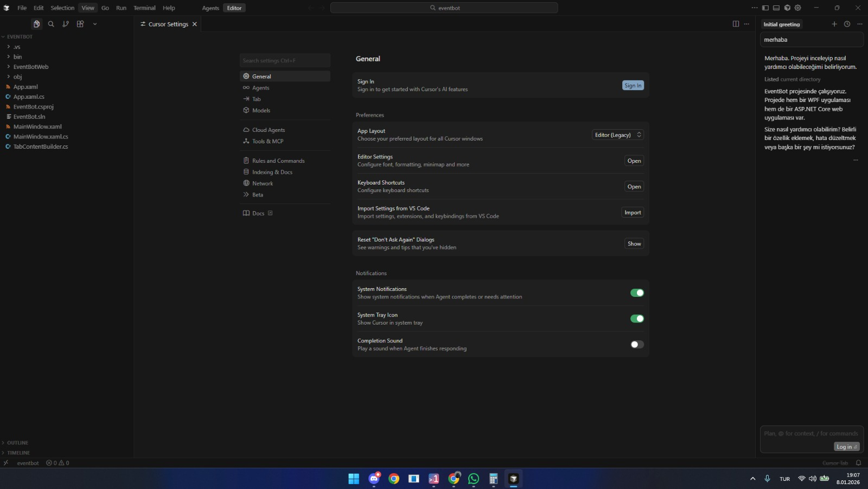
Task: Enable Completion Sound switch
Action: [x=637, y=345]
